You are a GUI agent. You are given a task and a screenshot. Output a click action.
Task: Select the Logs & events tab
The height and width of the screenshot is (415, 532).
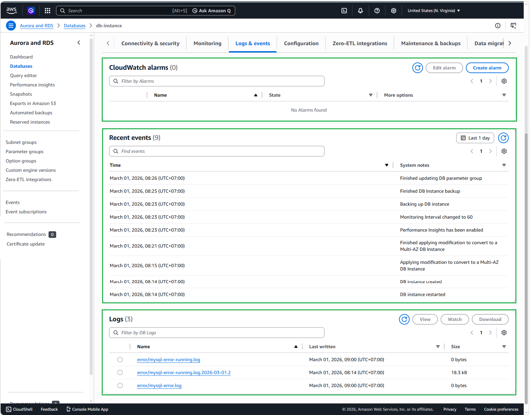[253, 44]
